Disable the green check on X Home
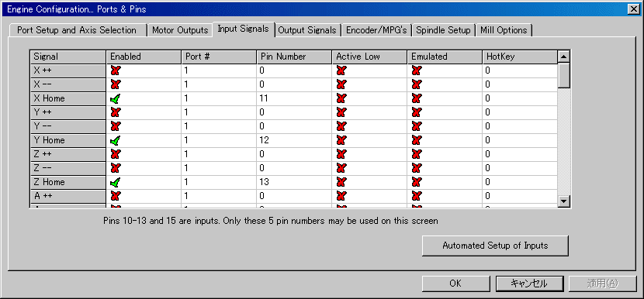Viewport: 644px width, 299px height. click(x=116, y=98)
